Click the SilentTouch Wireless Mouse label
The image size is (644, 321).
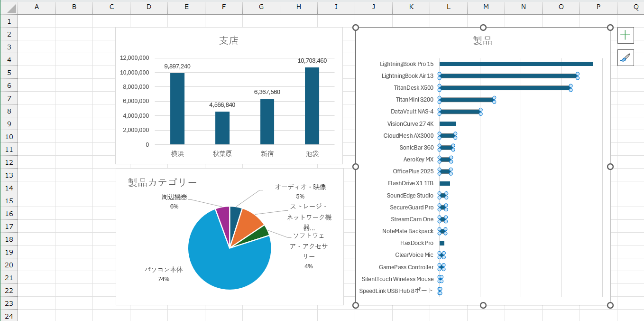pos(397,279)
